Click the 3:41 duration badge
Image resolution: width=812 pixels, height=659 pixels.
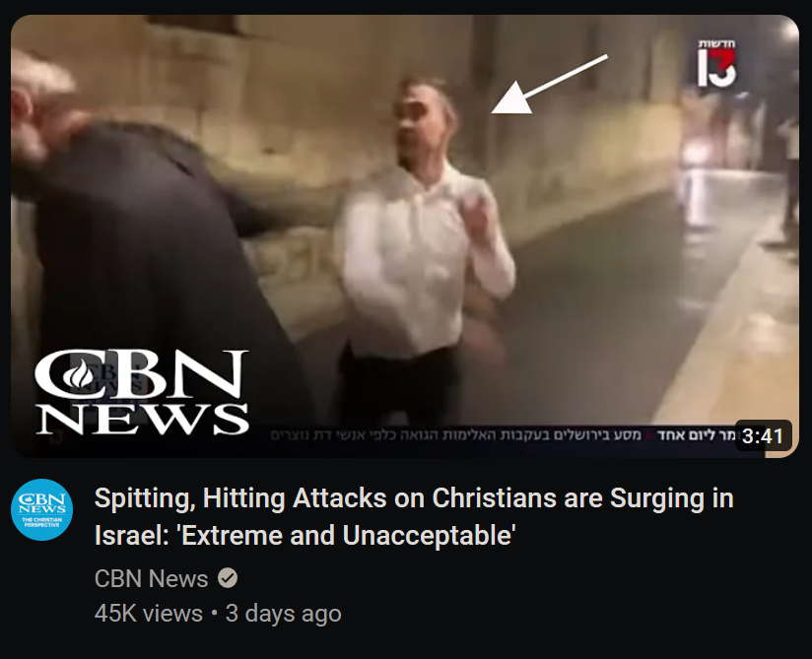click(x=763, y=435)
